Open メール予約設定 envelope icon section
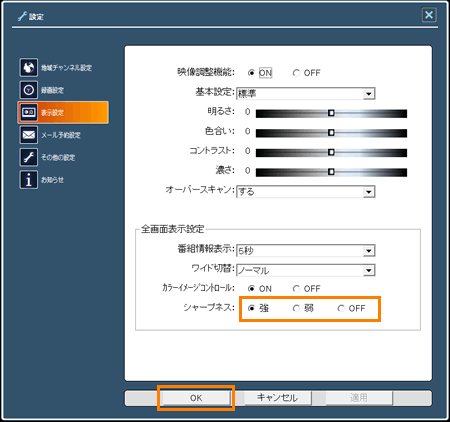Image resolution: width=450 pixels, height=422 pixels. pos(50,135)
